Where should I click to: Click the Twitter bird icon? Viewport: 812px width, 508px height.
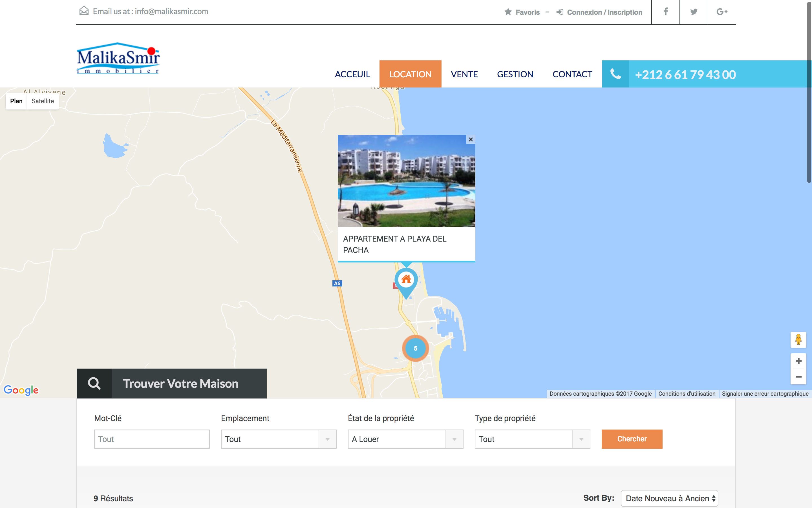(x=694, y=11)
